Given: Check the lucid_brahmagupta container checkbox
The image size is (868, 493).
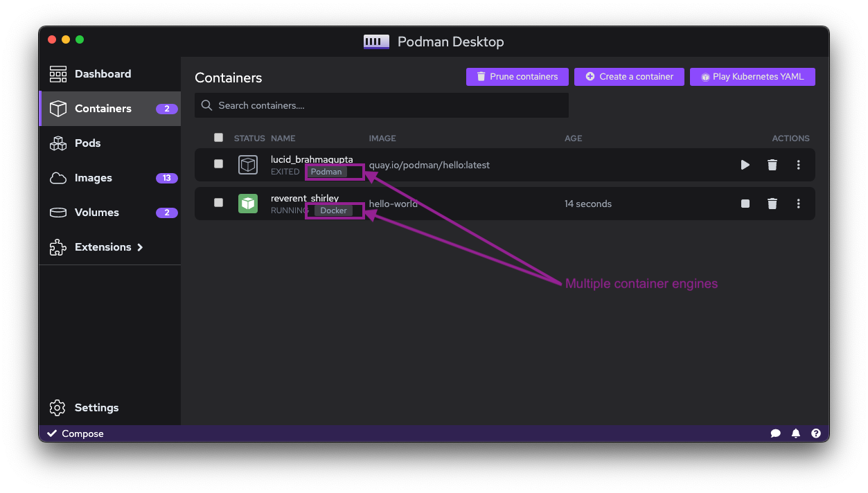Looking at the screenshot, I should 219,164.
